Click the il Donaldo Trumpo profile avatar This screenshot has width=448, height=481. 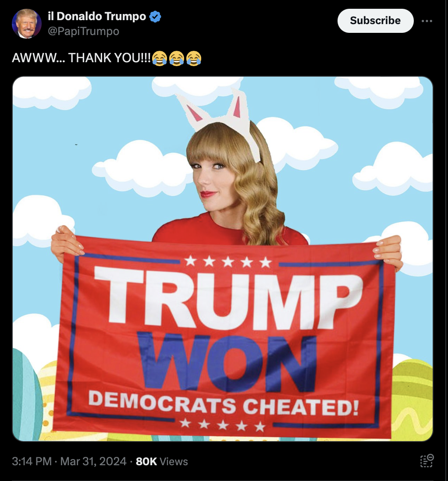[x=27, y=24]
